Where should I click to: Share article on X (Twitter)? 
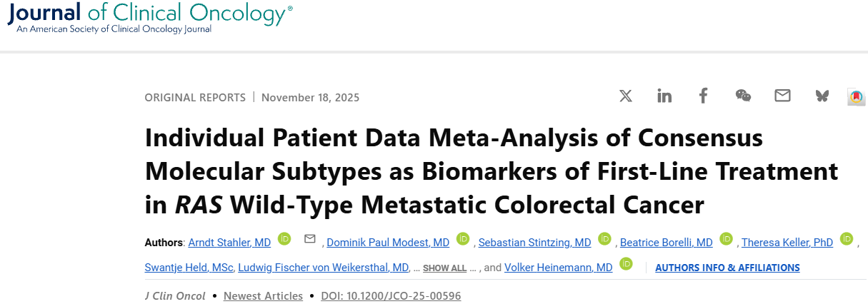coord(626,96)
